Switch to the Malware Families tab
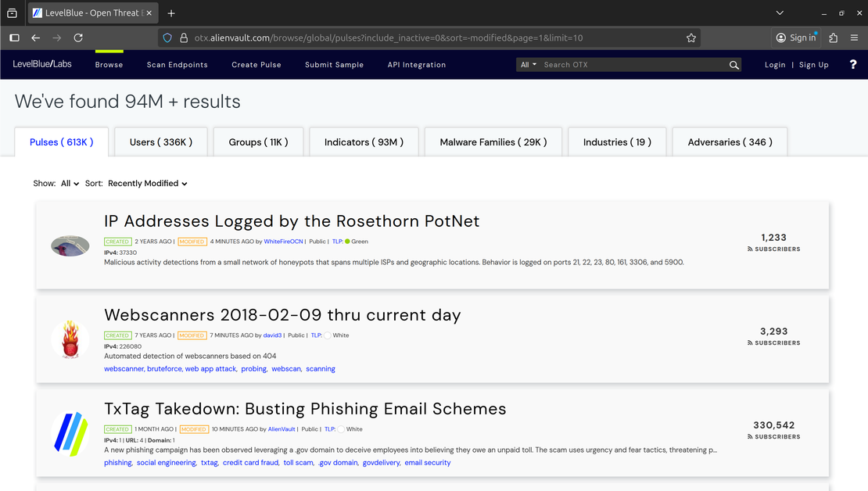 (493, 142)
